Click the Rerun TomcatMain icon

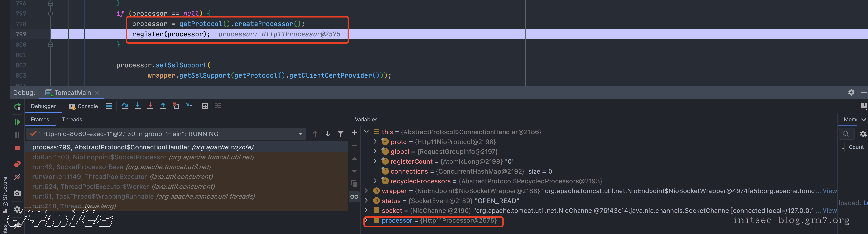[17, 107]
